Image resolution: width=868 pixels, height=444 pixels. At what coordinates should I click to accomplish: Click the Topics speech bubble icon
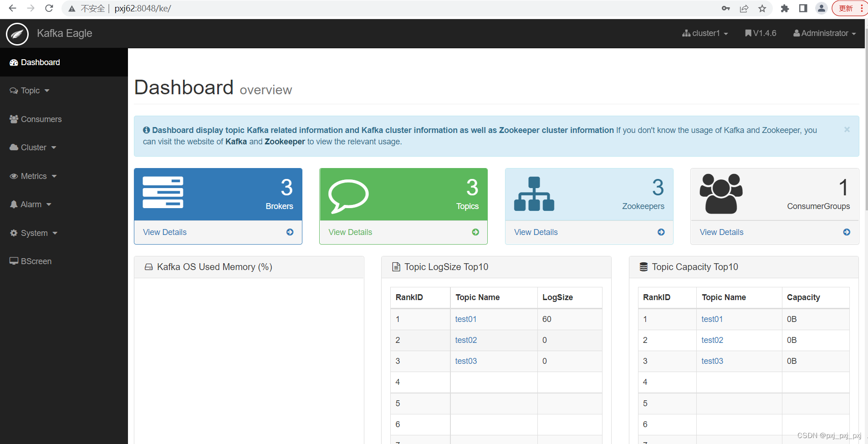[348, 196]
